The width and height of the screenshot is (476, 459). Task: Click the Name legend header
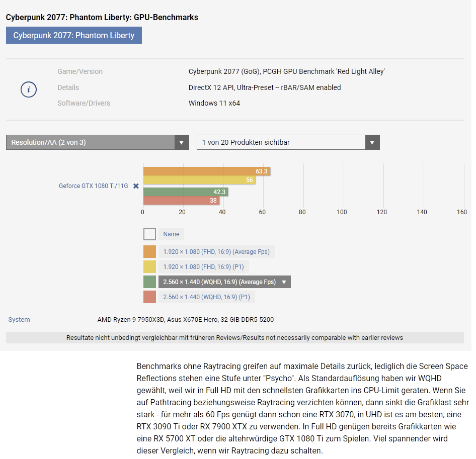(171, 234)
